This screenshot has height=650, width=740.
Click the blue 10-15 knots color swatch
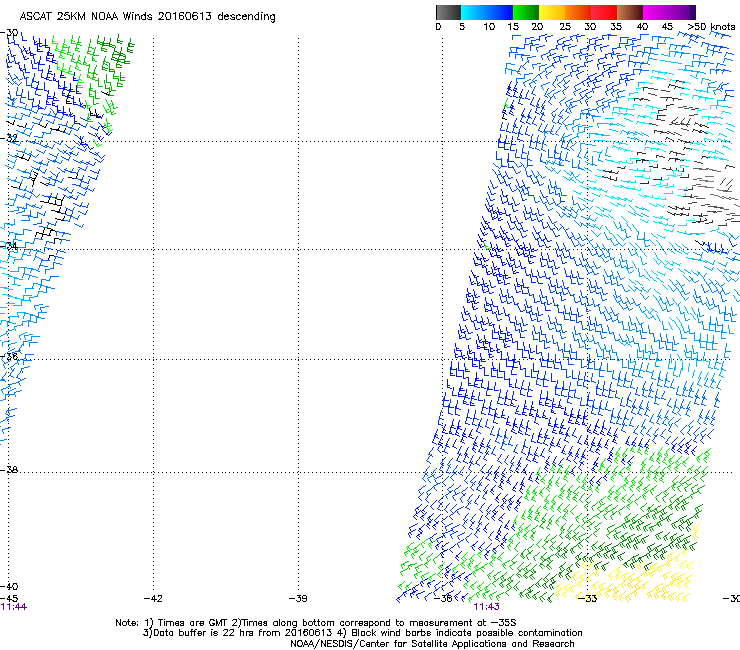500,12
